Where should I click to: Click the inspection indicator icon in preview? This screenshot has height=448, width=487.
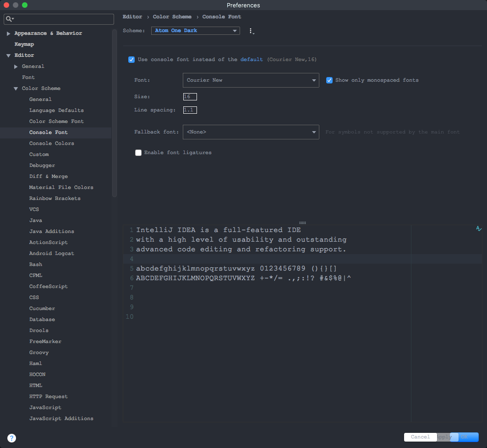click(479, 229)
